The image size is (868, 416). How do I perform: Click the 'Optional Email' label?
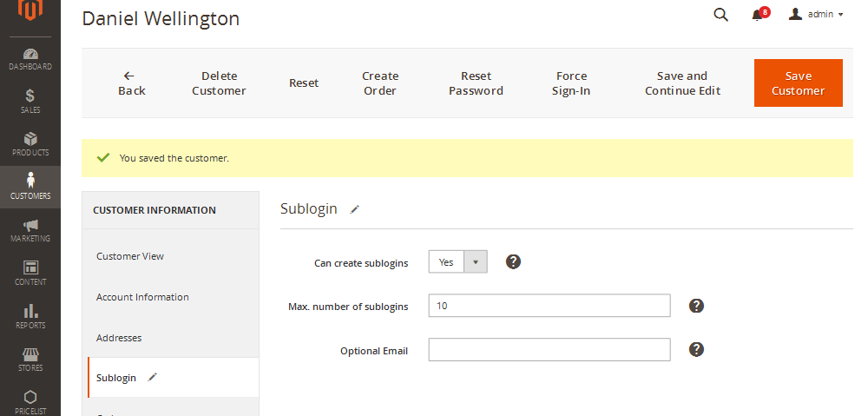coord(374,351)
